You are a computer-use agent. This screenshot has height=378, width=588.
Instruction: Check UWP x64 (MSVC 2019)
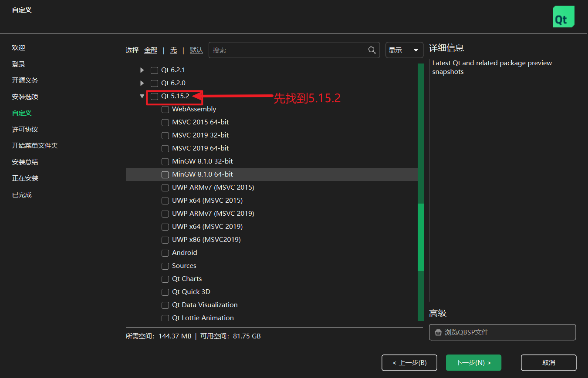165,227
